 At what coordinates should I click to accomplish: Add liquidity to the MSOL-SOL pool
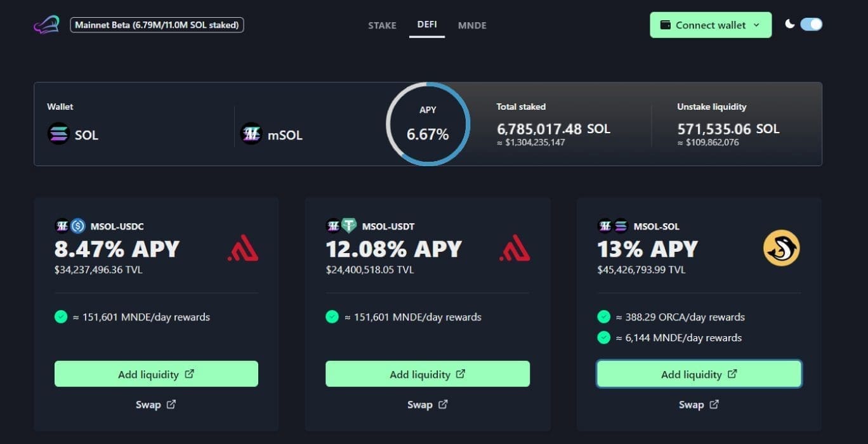click(x=699, y=374)
